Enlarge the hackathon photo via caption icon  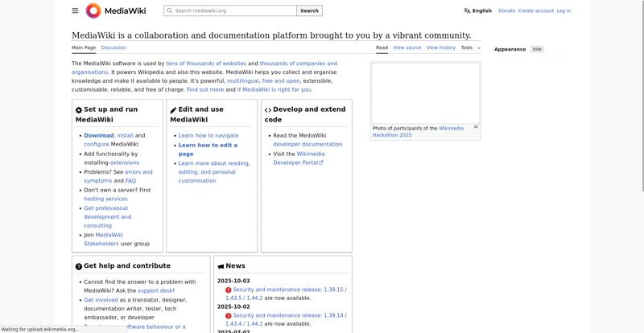(x=476, y=126)
